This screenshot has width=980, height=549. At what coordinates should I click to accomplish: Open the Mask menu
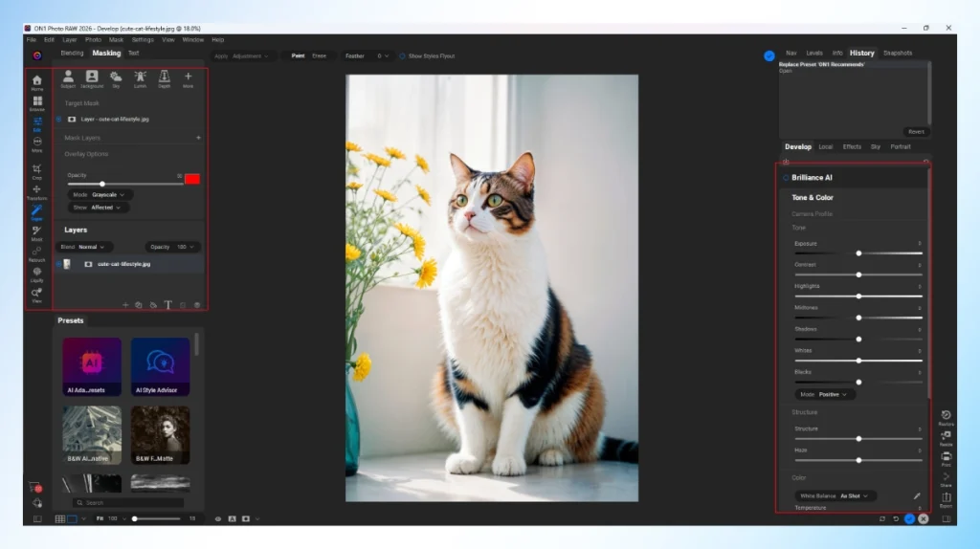pyautogui.click(x=116, y=39)
